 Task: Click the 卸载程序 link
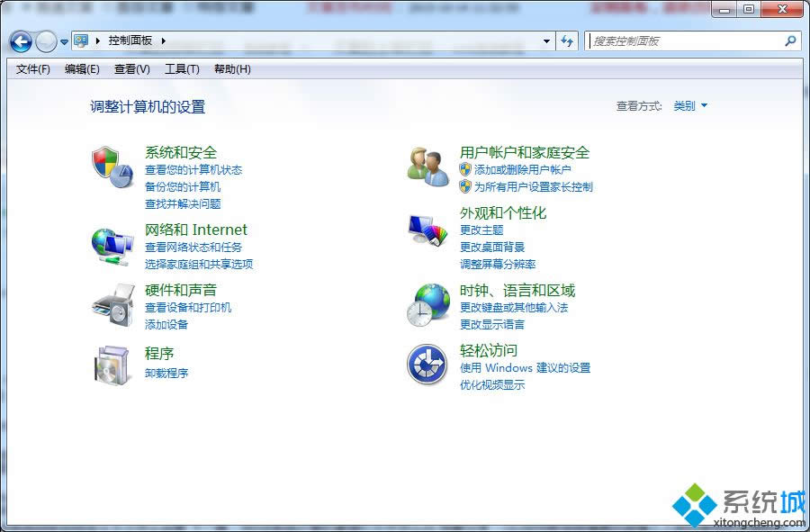166,374
